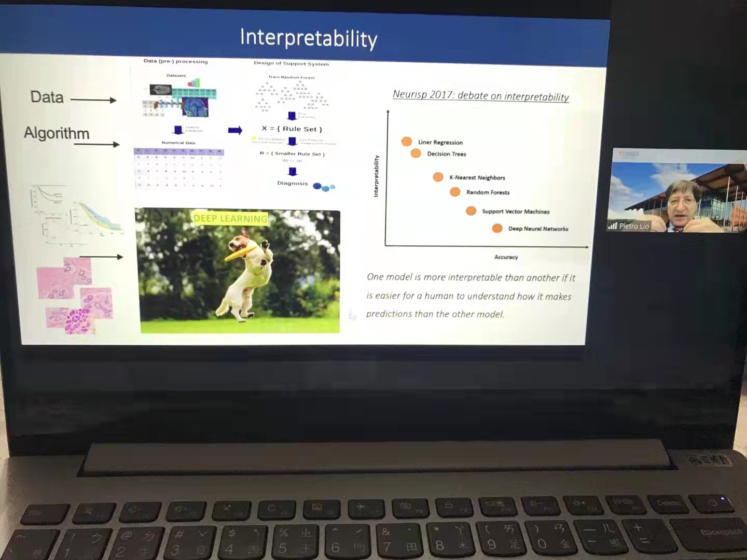Click the pink histology tissue images
Image resolution: width=747 pixels, height=560 pixels.
(75, 296)
